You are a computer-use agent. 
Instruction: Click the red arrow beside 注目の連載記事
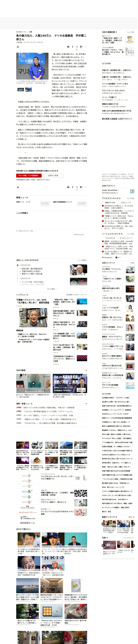tap(116, 32)
